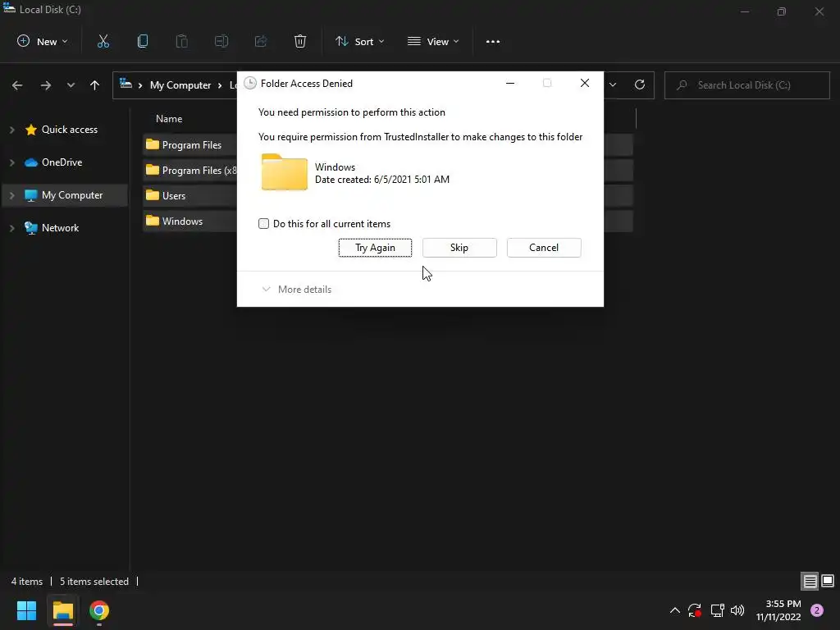Click the drive icon in address bar
Screen dimensions: 840x630
(126, 84)
